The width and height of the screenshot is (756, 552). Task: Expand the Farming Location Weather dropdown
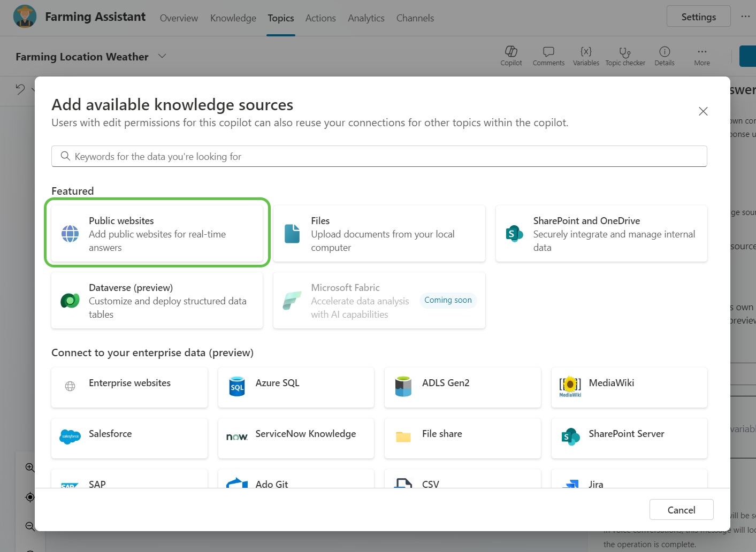coord(162,56)
